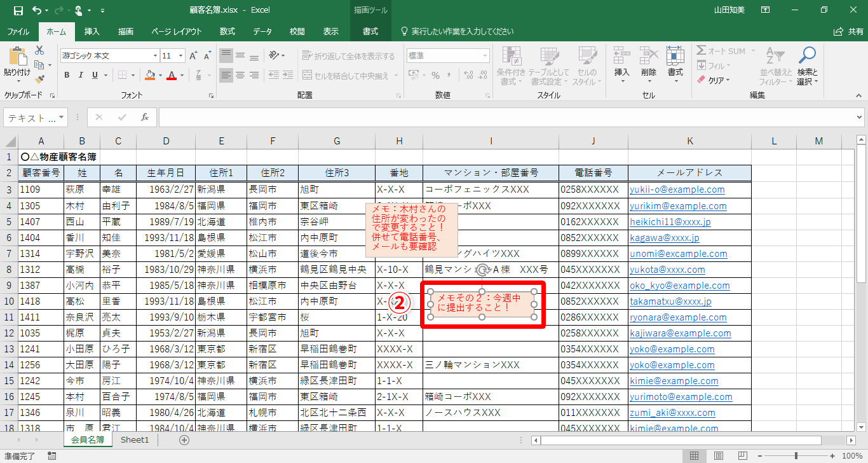Image resolution: width=868 pixels, height=463 pixels.
Task: Activate the Format Painter brush
Action: [39, 79]
